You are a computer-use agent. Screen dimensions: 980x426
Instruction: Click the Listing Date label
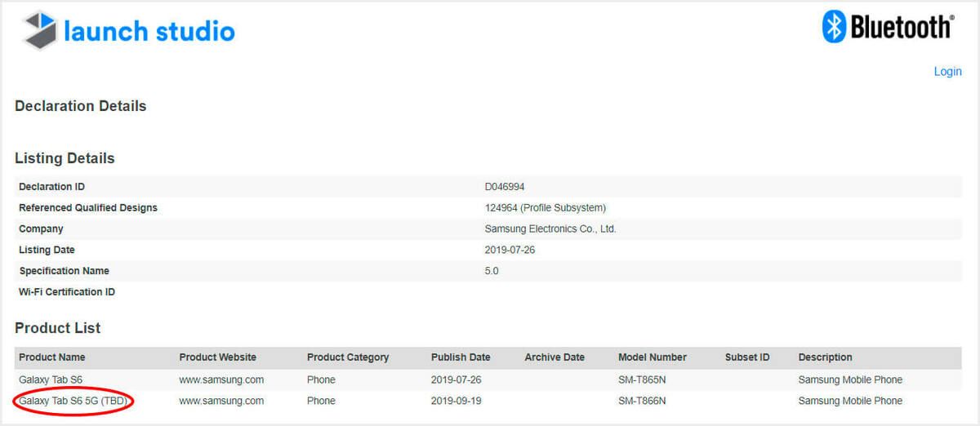click(47, 250)
